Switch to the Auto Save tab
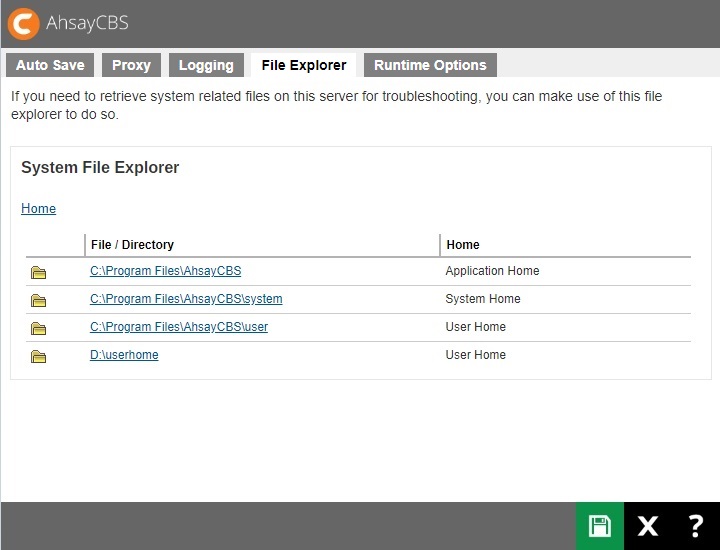720x550 pixels. [x=50, y=65]
